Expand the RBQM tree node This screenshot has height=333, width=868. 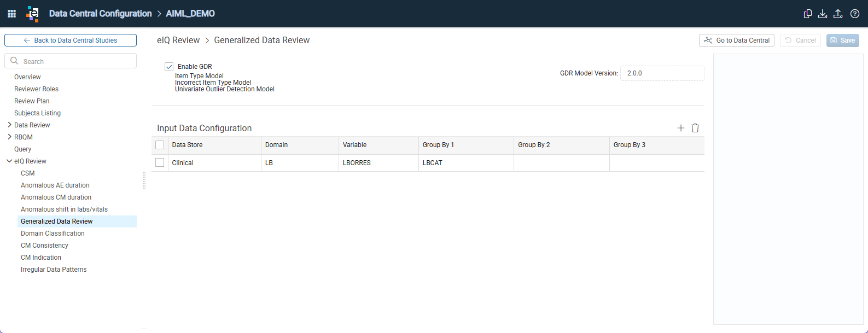[9, 137]
